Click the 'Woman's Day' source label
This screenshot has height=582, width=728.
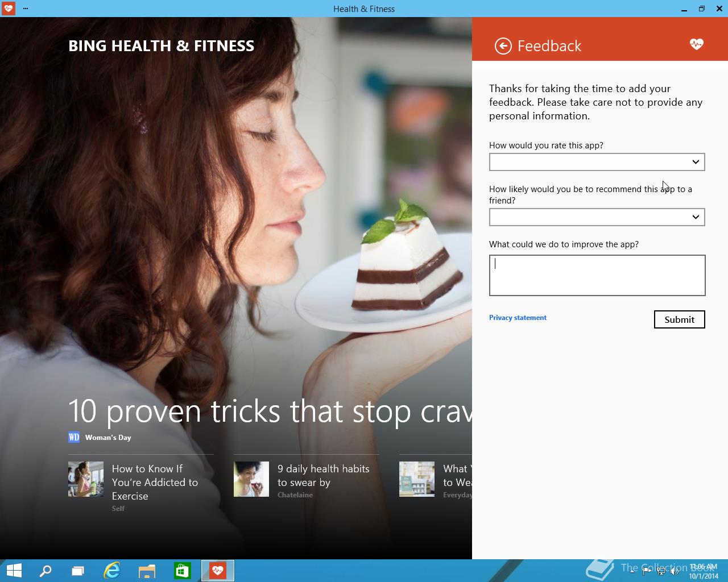[108, 438]
